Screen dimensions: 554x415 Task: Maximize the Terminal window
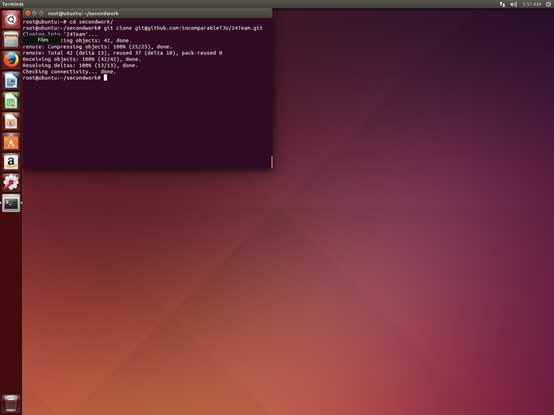tap(41, 13)
